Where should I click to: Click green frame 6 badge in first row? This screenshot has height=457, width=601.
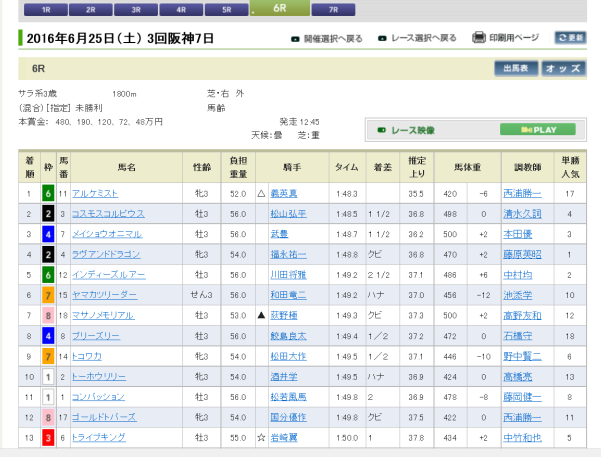[47, 193]
